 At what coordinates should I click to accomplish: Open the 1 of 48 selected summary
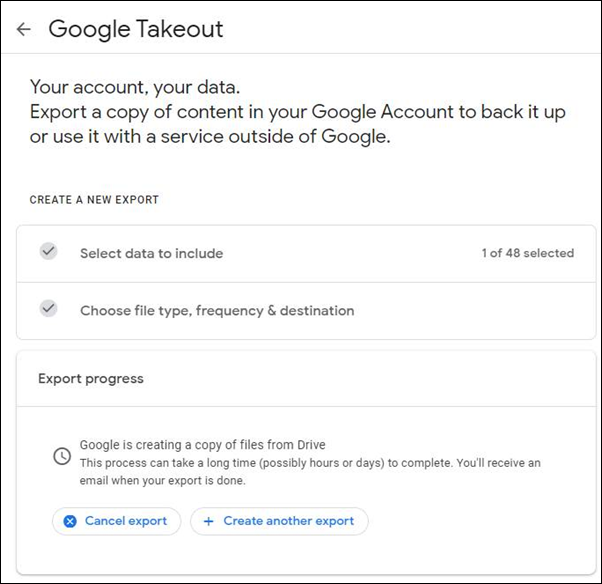tap(528, 253)
